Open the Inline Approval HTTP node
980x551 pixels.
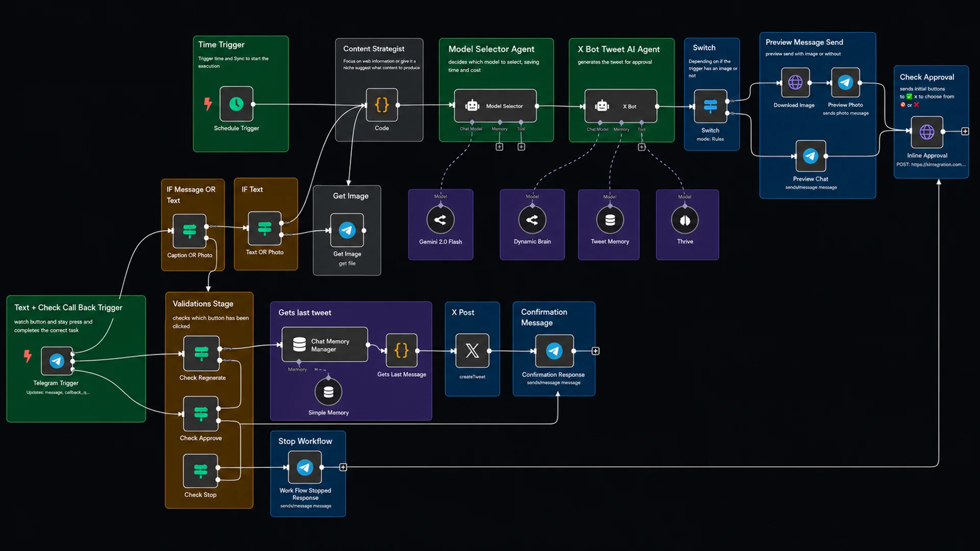pos(927,132)
